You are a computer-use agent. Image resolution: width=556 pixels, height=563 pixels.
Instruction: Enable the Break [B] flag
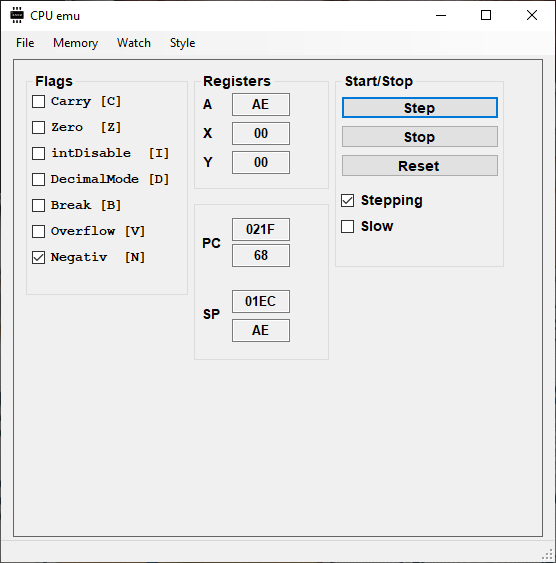[x=38, y=205]
